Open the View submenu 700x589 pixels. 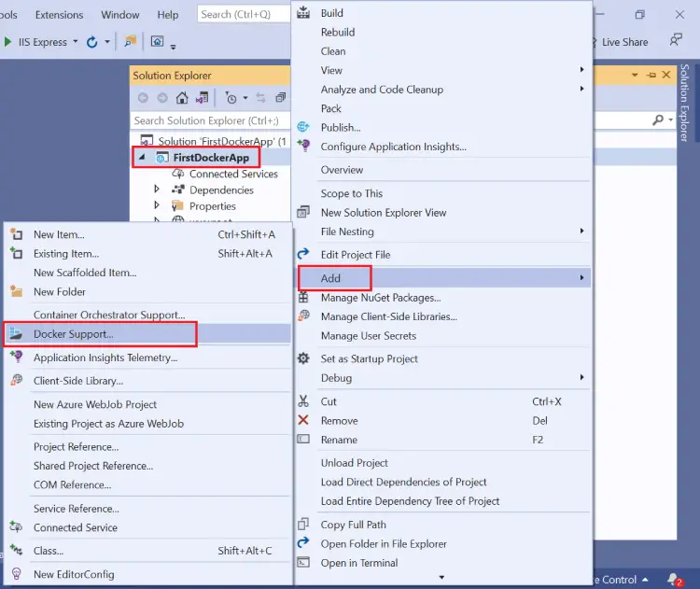(581, 70)
